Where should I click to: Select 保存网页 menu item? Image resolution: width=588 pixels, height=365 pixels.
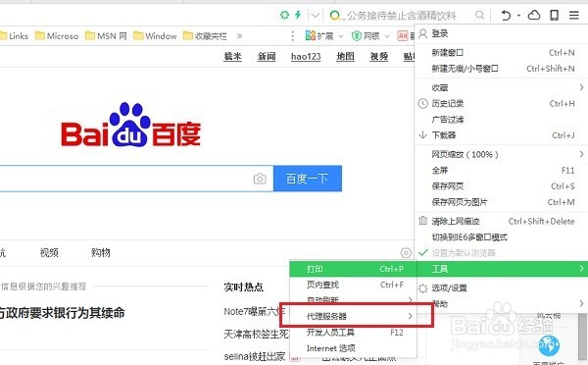[501, 186]
